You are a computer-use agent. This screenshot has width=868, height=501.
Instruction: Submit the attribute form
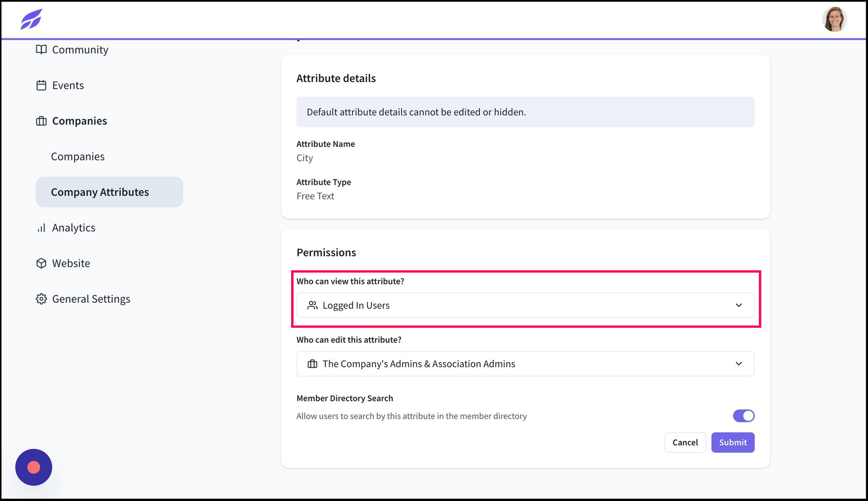coord(733,442)
